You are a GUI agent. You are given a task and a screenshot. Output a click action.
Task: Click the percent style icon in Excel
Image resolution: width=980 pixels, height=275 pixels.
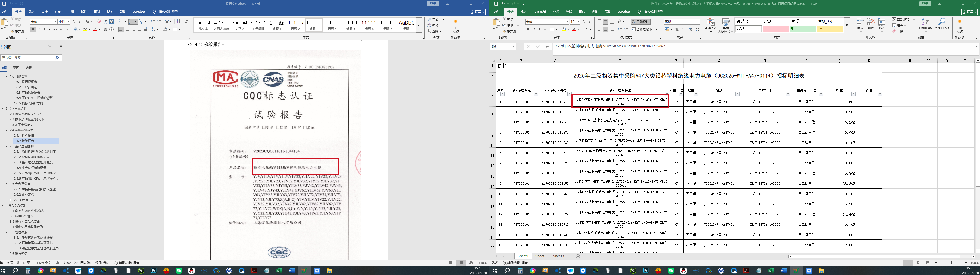677,30
